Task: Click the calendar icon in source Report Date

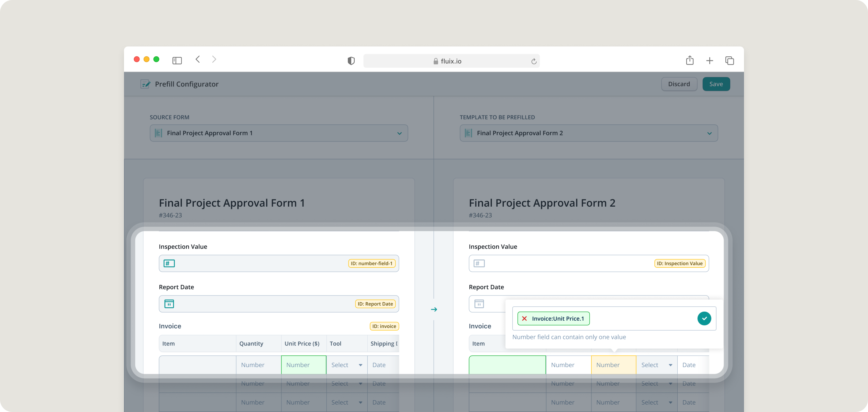Action: click(169, 304)
